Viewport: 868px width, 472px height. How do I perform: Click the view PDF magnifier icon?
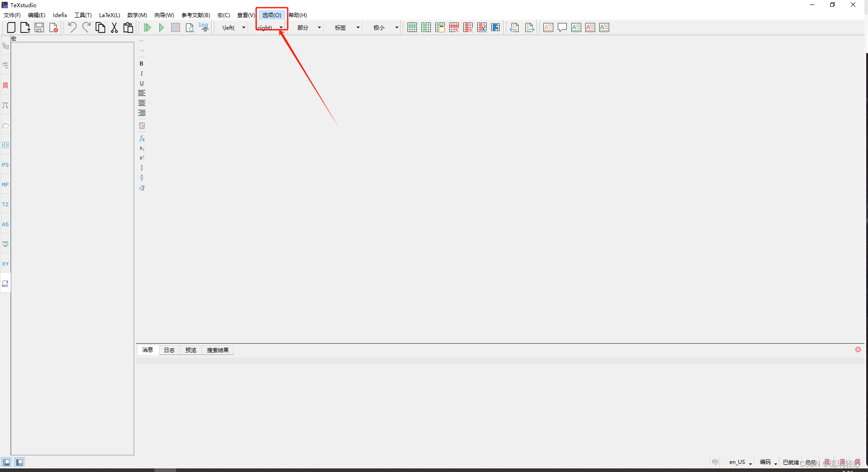point(190,27)
